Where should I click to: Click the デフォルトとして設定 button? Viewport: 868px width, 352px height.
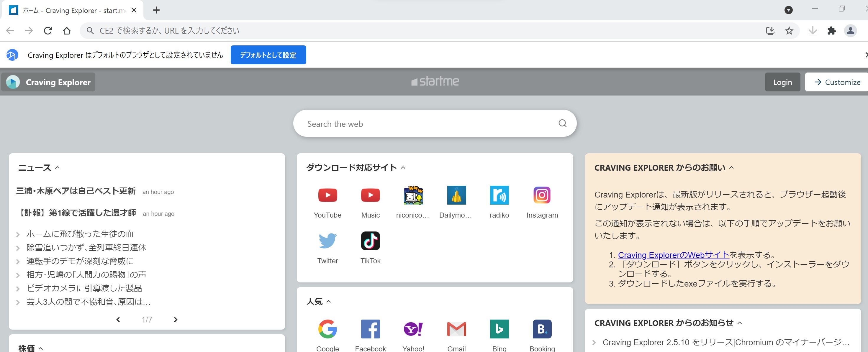tap(268, 55)
